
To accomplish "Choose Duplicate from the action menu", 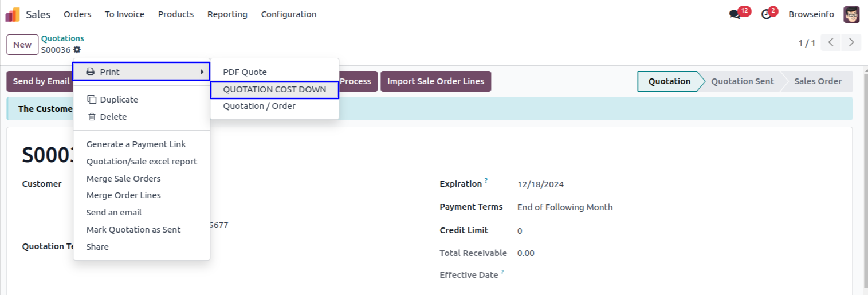I will tap(119, 100).
